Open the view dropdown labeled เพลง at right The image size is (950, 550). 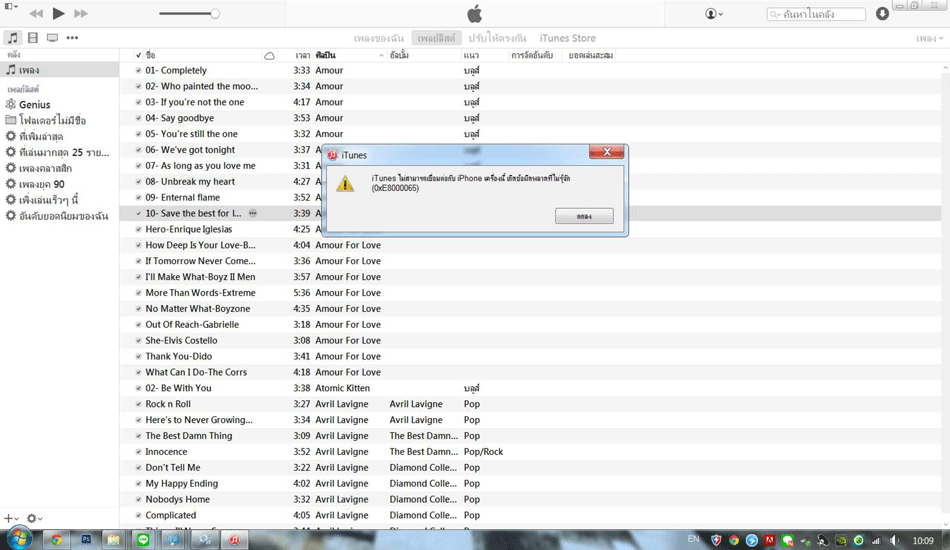(929, 38)
